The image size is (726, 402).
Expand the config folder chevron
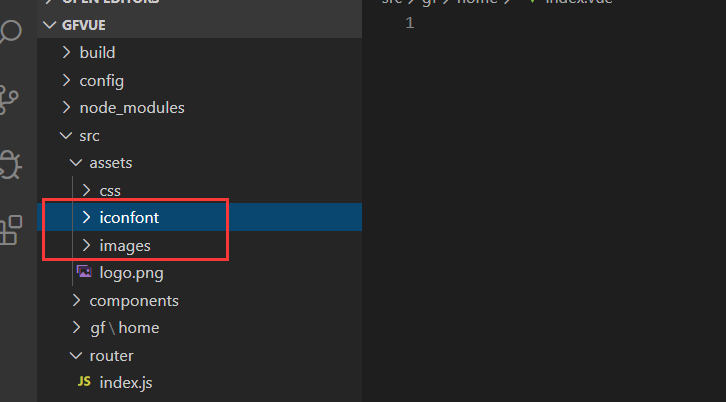click(66, 80)
